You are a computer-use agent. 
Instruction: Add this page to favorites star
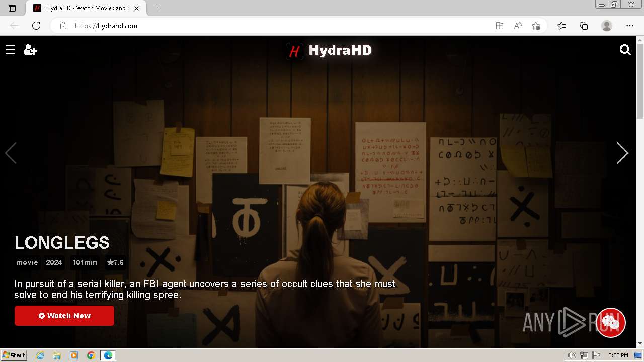tap(536, 26)
